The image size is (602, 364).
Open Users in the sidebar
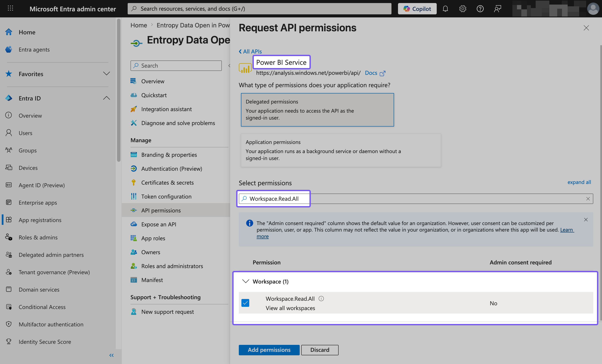(x=25, y=133)
